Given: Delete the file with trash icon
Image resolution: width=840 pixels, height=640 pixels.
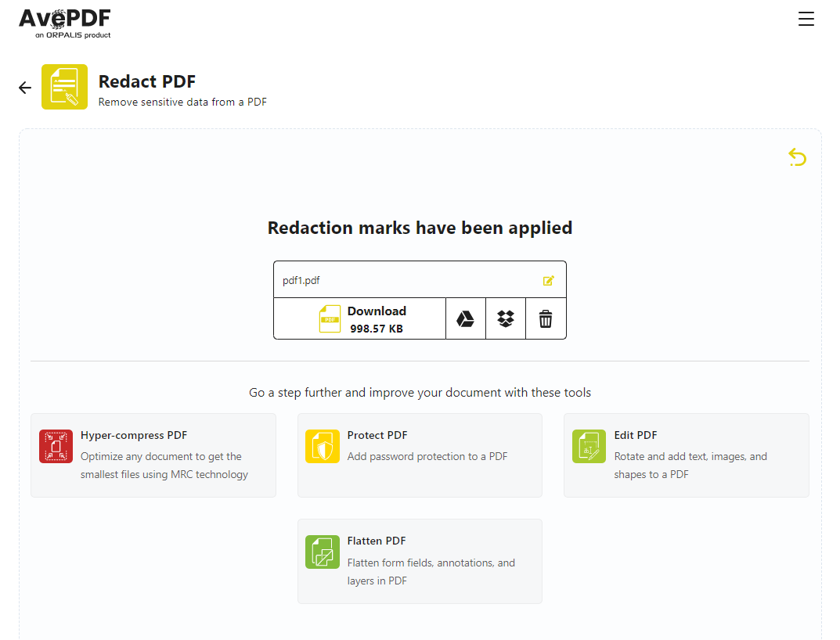Looking at the screenshot, I should (x=546, y=318).
